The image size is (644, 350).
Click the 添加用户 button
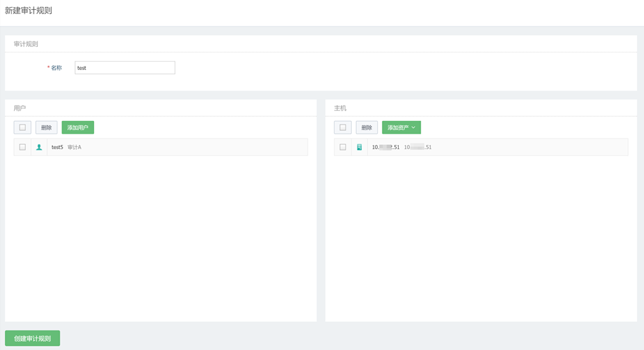click(x=78, y=127)
